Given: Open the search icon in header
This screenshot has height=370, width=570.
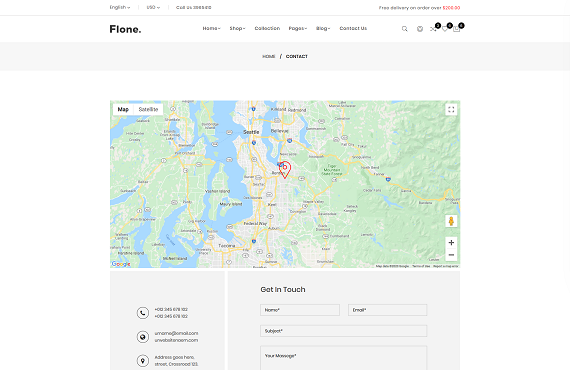Looking at the screenshot, I should [405, 29].
